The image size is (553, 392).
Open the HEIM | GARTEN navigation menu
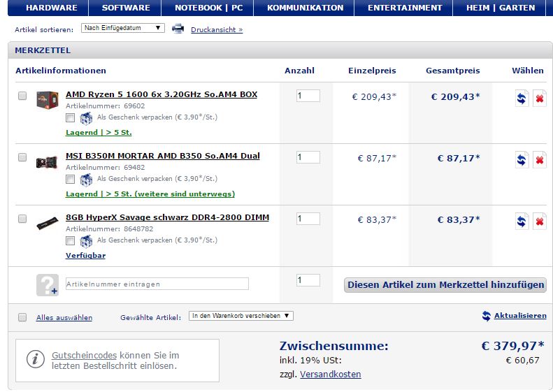click(500, 8)
